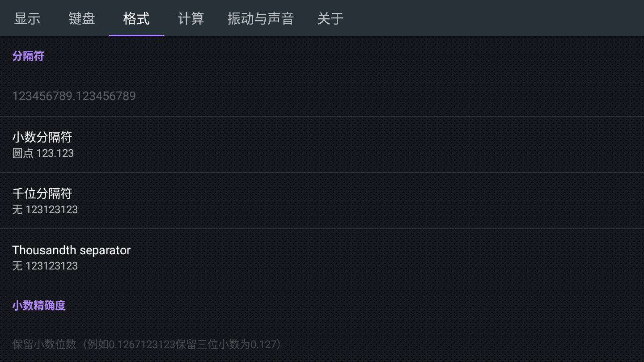The height and width of the screenshot is (362, 644).
Task: Open the 千位分隔符 setting
Action: [42, 193]
